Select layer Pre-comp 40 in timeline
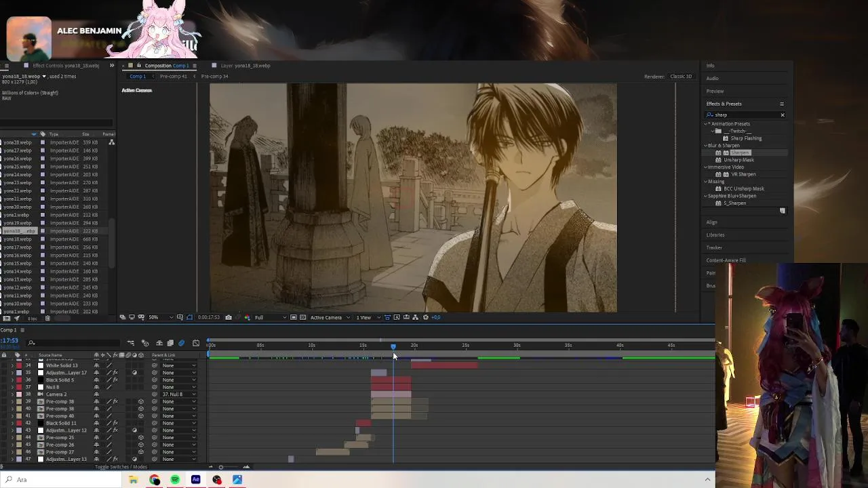Image resolution: width=868 pixels, height=488 pixels. click(60, 416)
